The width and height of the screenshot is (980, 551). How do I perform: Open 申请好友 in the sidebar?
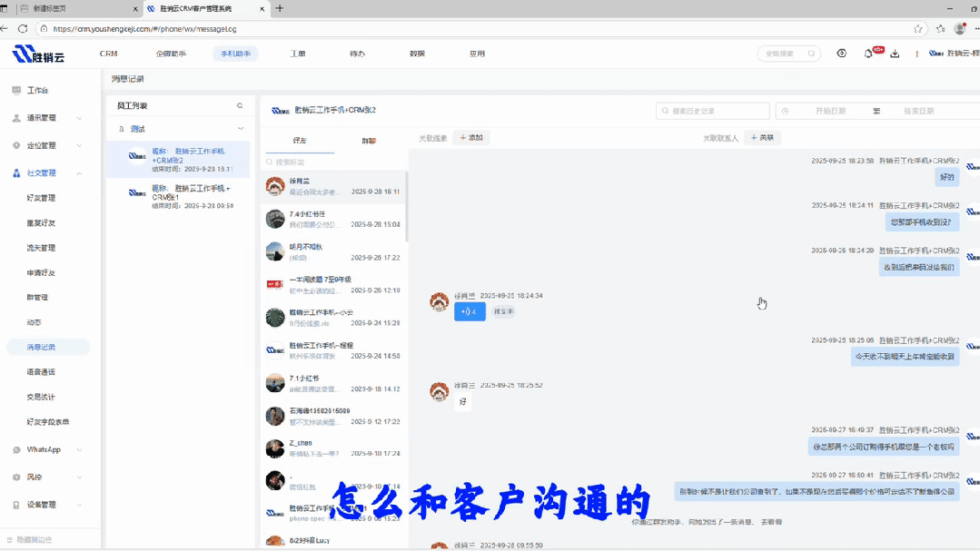(41, 273)
